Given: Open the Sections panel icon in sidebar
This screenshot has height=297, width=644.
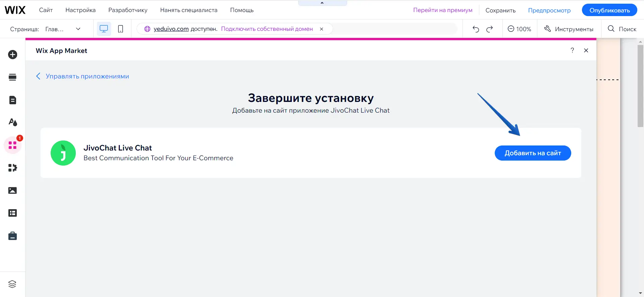Looking at the screenshot, I should coord(13,77).
